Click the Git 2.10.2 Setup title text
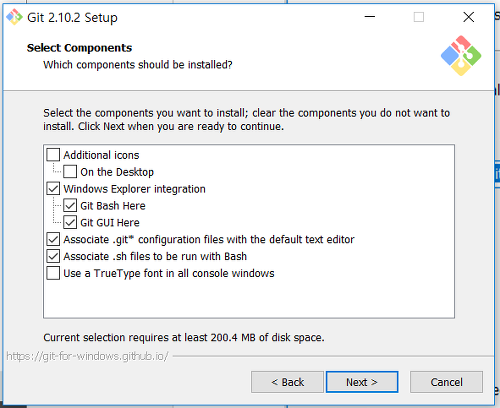 72,17
